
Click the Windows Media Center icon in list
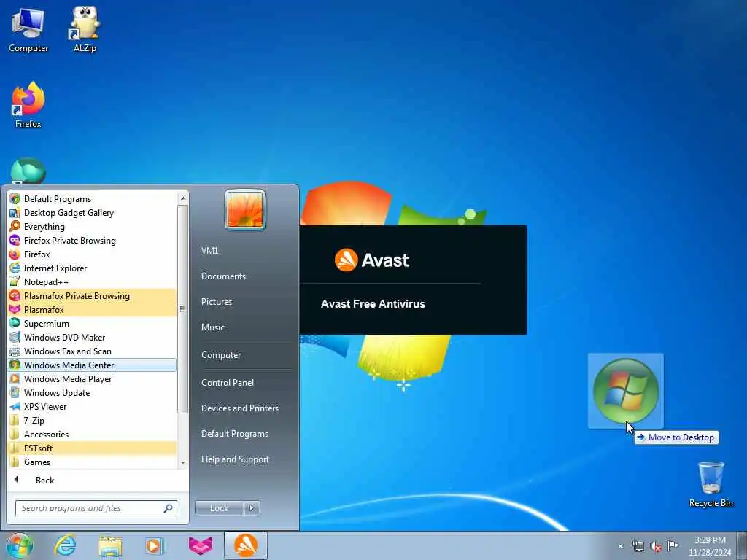pos(15,365)
